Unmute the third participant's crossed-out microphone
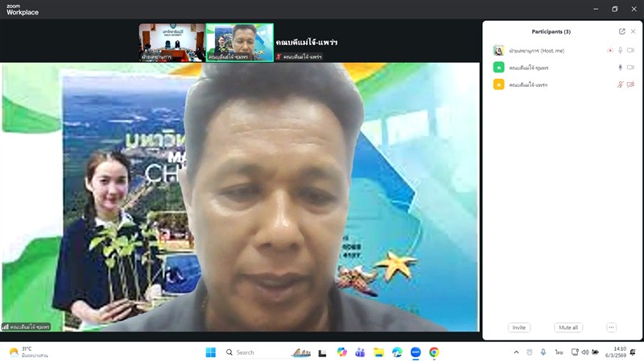Screen dimensions: 644x362 [x=620, y=84]
